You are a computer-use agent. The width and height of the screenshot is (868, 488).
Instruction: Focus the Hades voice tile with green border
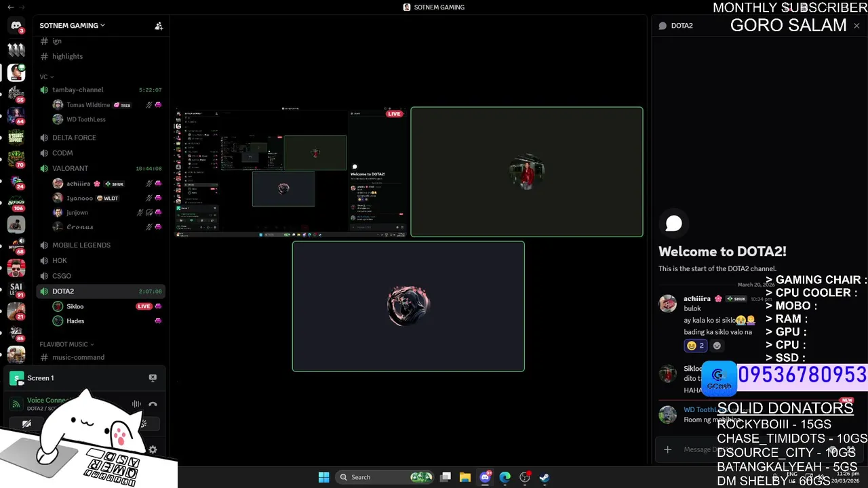point(527,172)
